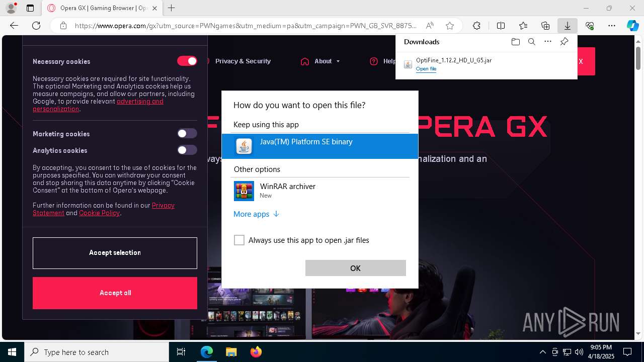Open the Extensions puzzle icon
This screenshot has height=362, width=644.
(476, 26)
